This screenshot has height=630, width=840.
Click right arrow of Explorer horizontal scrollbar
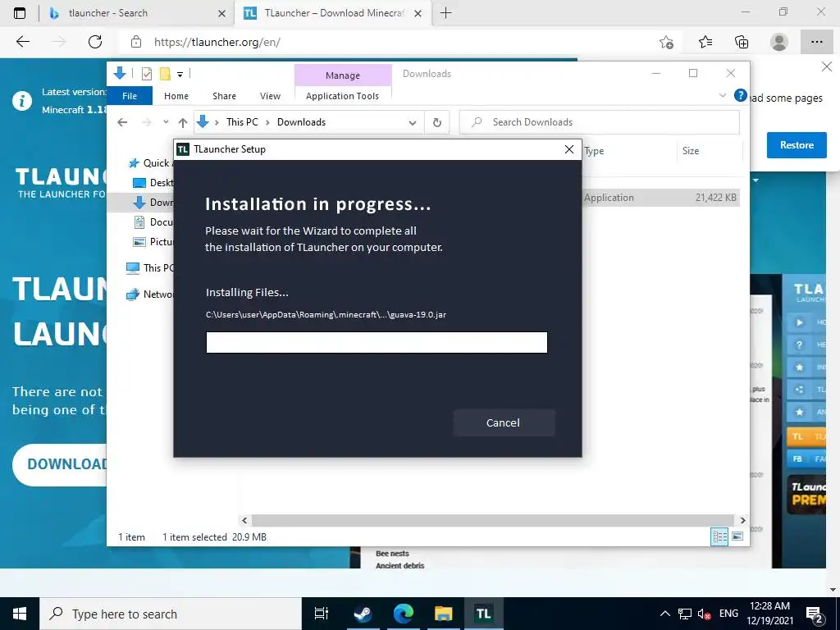pos(742,520)
